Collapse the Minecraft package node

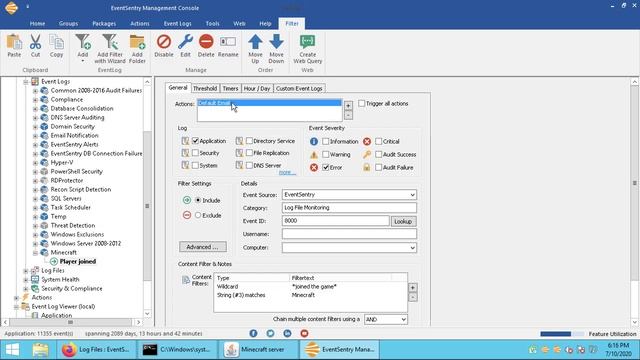35,253
